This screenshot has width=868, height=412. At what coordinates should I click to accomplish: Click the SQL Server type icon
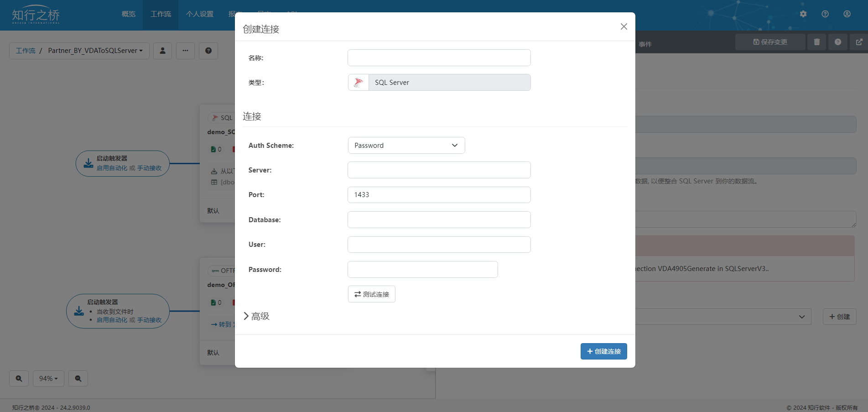(x=359, y=83)
